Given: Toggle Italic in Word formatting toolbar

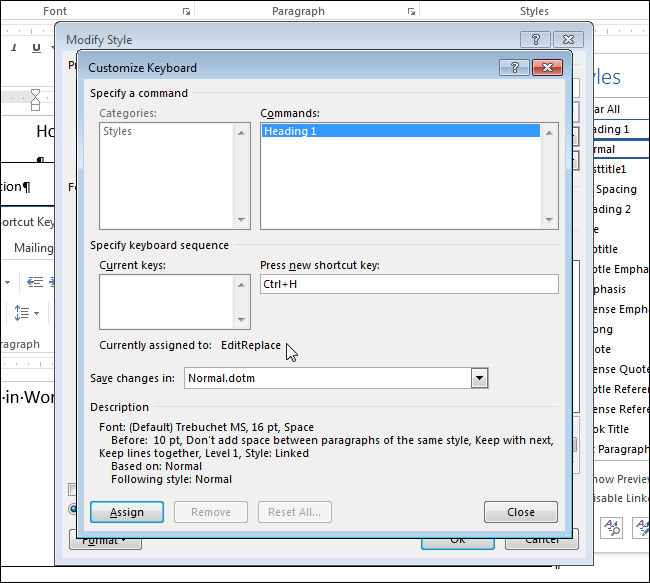Looking at the screenshot, I should pyautogui.click(x=14, y=48).
